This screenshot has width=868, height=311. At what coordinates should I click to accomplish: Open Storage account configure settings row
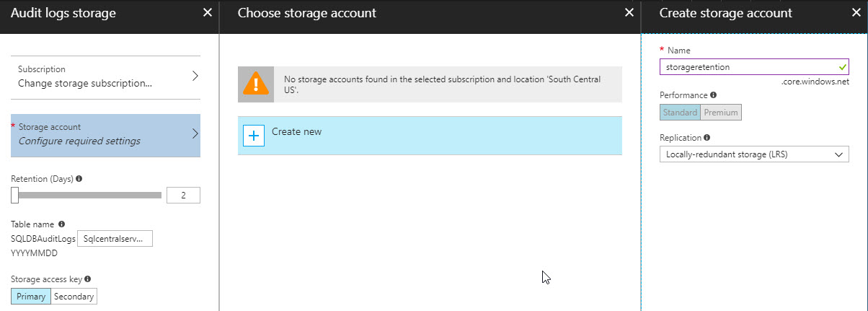click(x=105, y=134)
